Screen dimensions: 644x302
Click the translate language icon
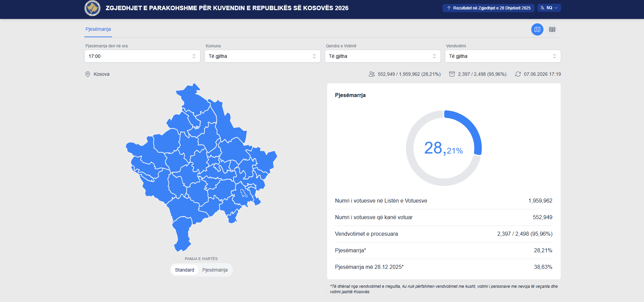coord(542,8)
